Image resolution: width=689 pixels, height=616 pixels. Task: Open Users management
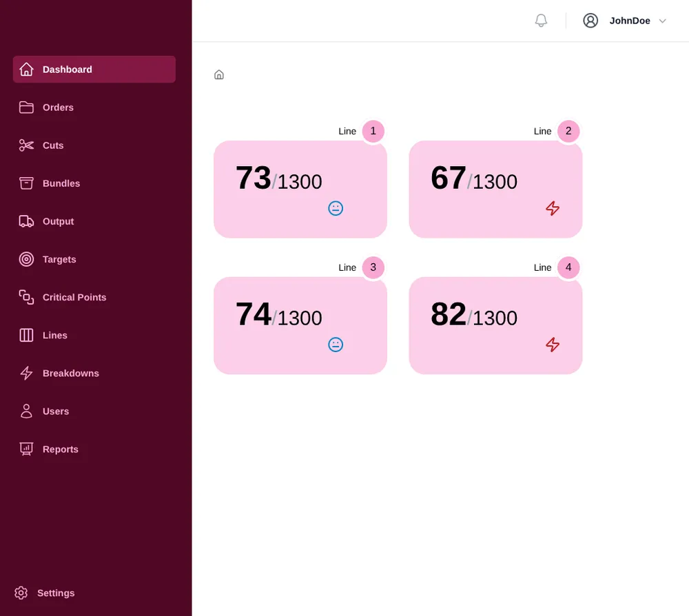pyautogui.click(x=55, y=410)
